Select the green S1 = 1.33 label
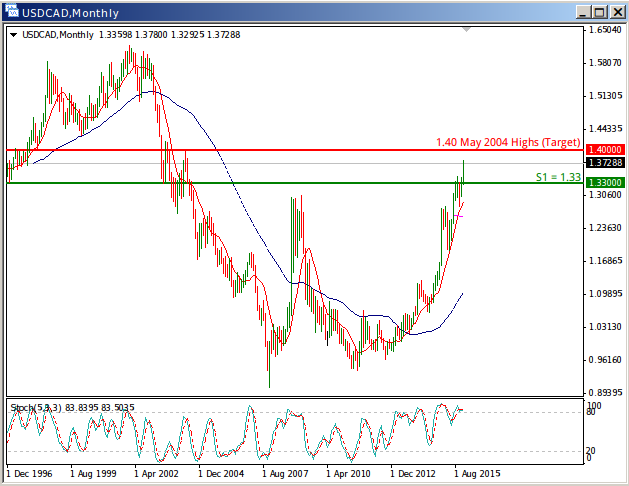Viewport: 629px width, 486px height. 558,177
